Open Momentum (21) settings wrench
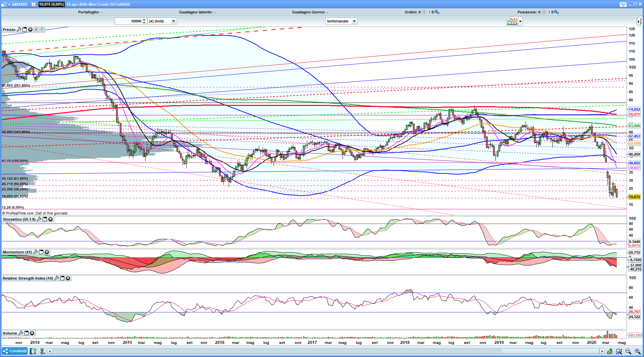 tap(35, 252)
